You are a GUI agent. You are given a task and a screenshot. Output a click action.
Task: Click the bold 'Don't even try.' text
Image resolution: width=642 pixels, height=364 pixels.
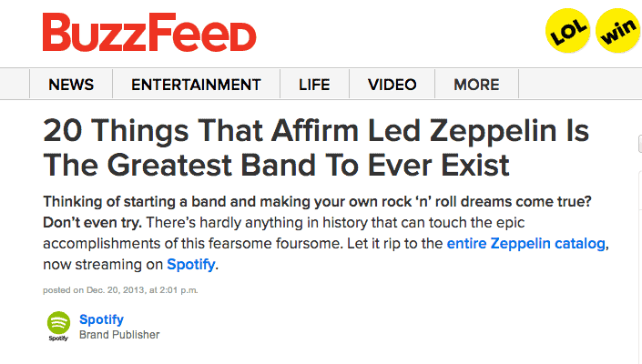92,222
